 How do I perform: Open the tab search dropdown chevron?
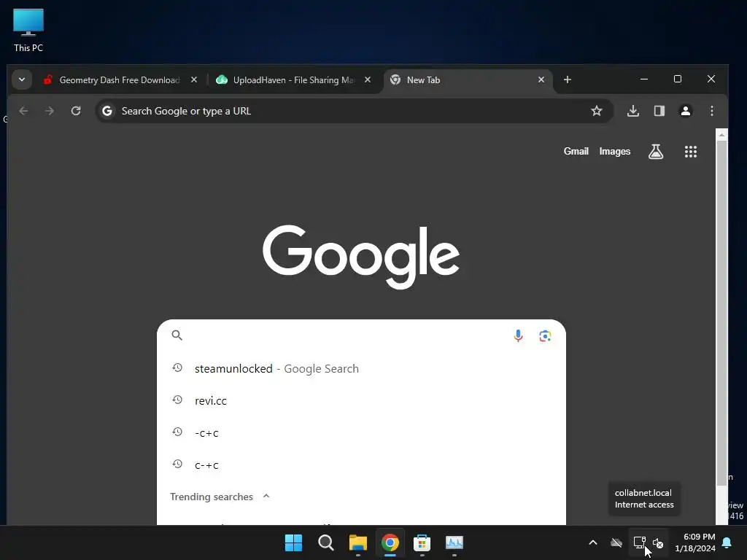(22, 79)
